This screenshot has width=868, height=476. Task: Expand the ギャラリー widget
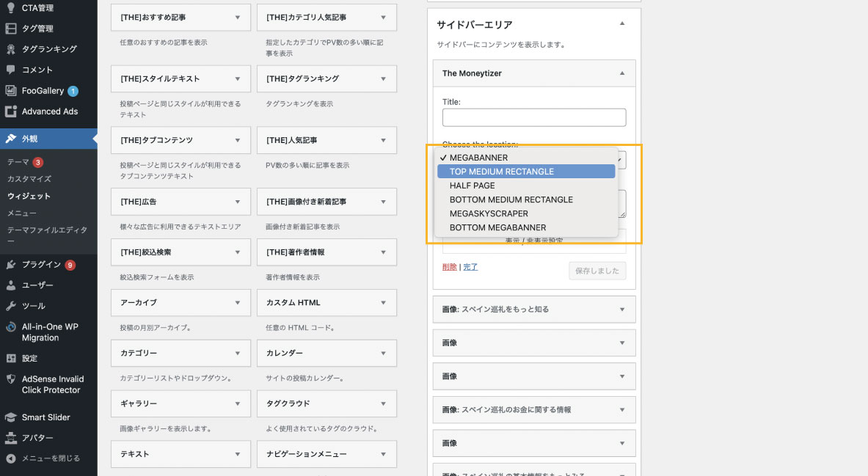[238, 404]
